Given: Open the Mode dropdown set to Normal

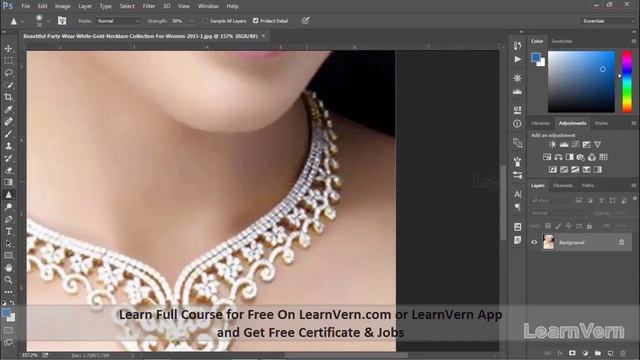Looking at the screenshot, I should 118,21.
